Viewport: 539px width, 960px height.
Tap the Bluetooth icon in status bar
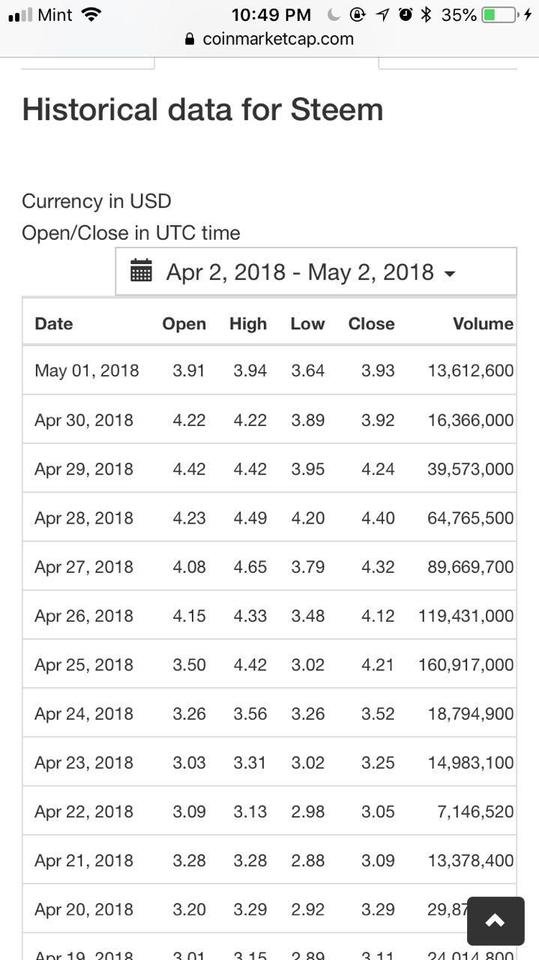(x=426, y=15)
